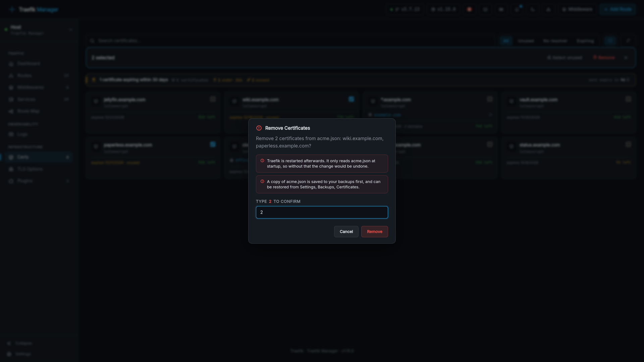Confirm with the dialog's Remove button
The height and width of the screenshot is (362, 644).
pos(374,232)
